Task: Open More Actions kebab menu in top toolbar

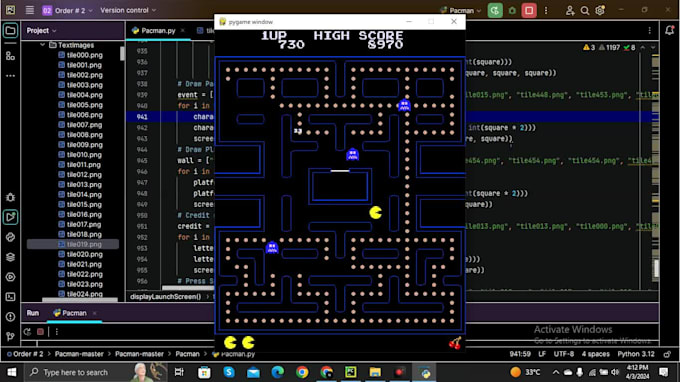Action: coord(546,10)
